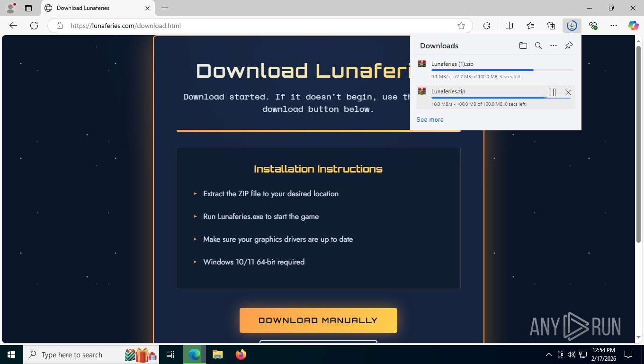Add this page to favorites star

tap(461, 26)
